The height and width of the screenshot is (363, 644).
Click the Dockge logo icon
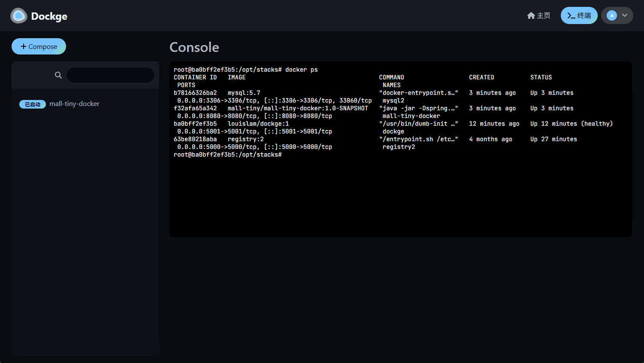tap(19, 16)
